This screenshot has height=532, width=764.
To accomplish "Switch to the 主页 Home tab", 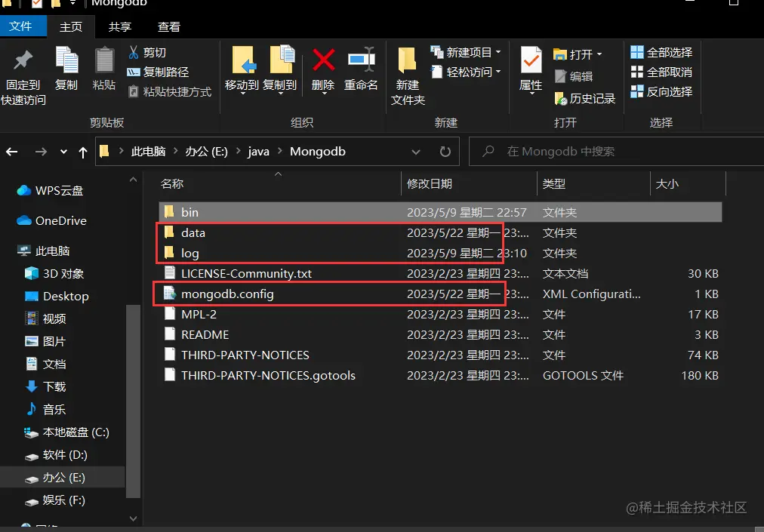I will 71,27.
